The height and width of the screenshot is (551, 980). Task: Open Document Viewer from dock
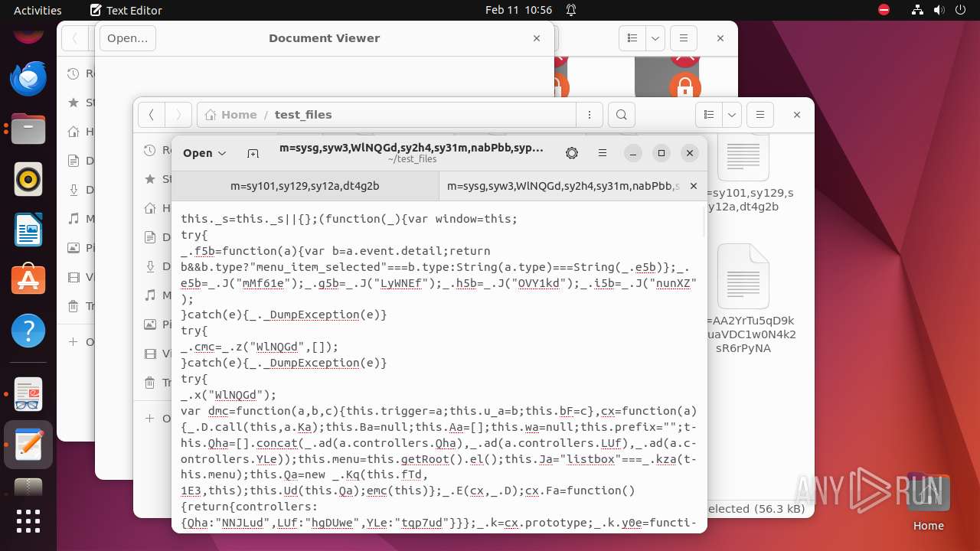tap(28, 394)
